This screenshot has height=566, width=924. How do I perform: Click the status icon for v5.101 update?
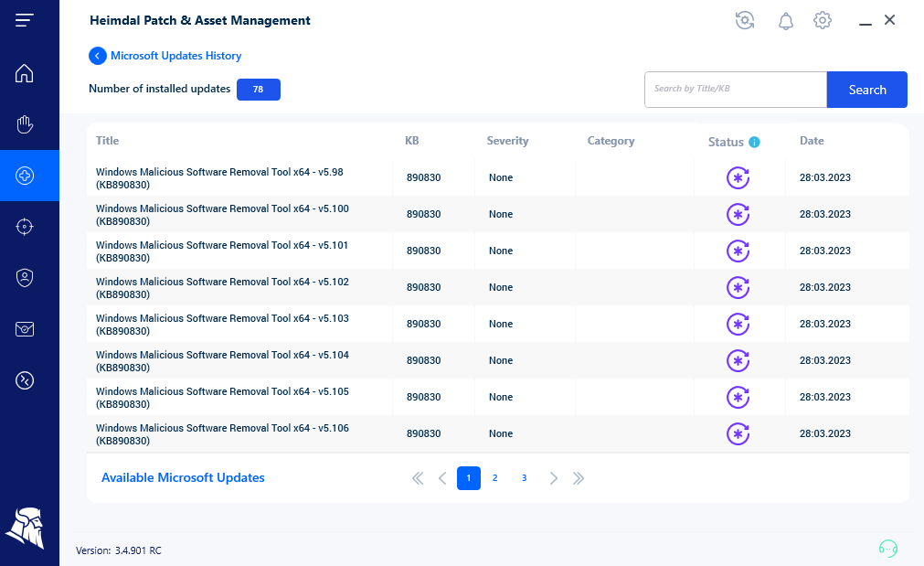738,251
